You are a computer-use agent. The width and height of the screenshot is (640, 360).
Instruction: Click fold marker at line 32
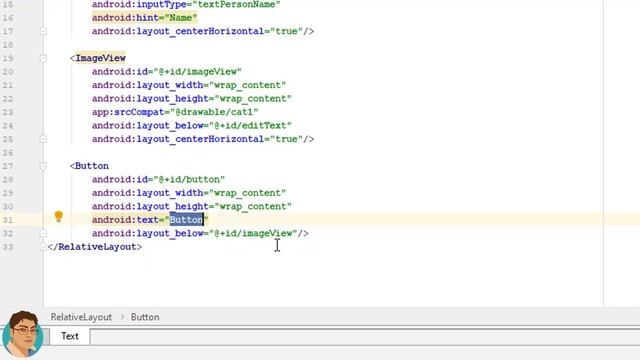pyautogui.click(x=43, y=233)
